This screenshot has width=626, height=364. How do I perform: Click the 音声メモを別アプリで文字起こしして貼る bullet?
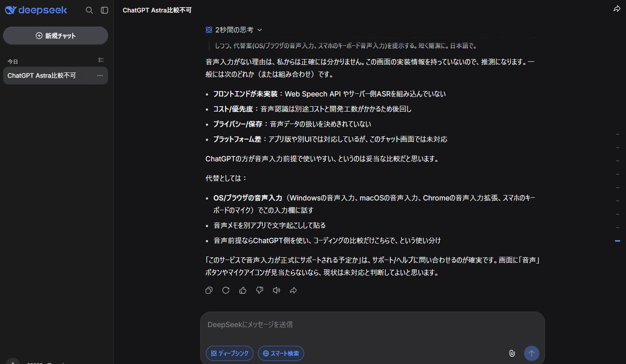(269, 225)
